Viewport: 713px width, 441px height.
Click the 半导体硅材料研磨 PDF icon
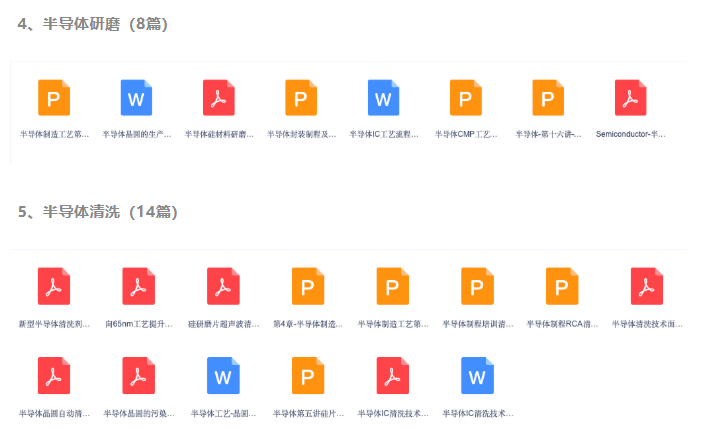pyautogui.click(x=219, y=98)
